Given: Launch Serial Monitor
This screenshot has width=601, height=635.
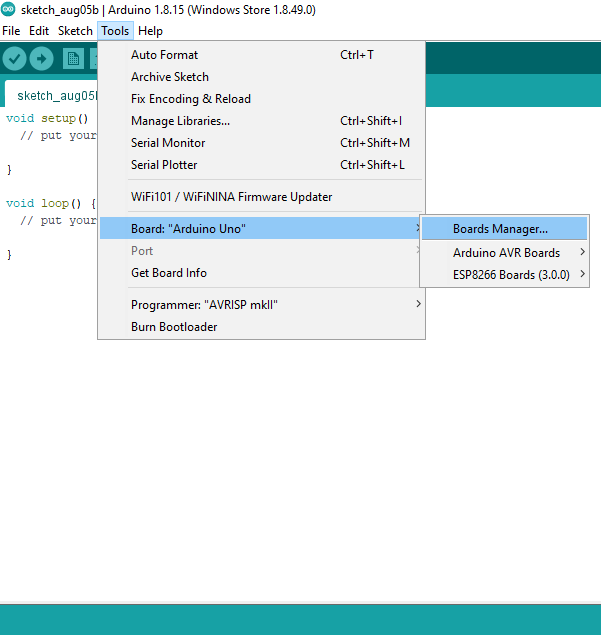Looking at the screenshot, I should click(x=261, y=143).
